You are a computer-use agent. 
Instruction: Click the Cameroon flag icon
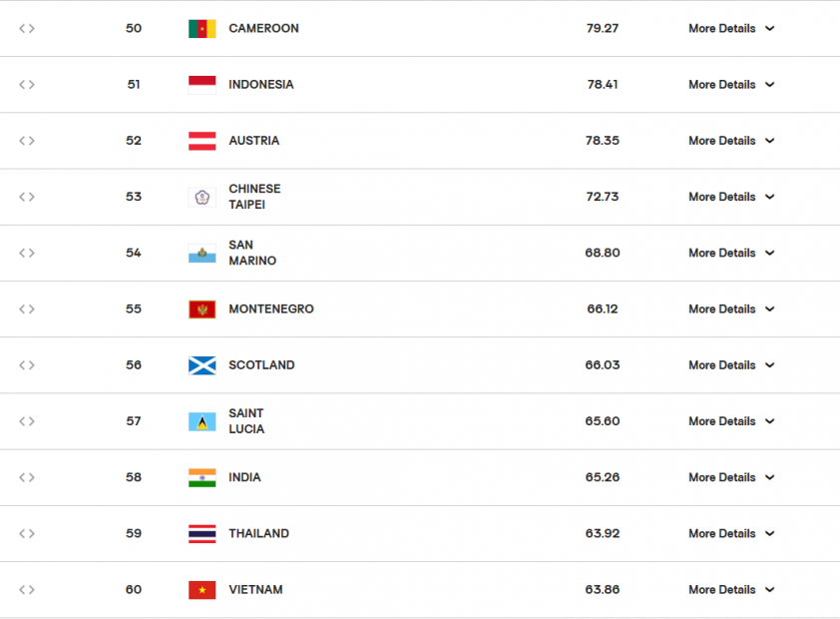point(202,29)
